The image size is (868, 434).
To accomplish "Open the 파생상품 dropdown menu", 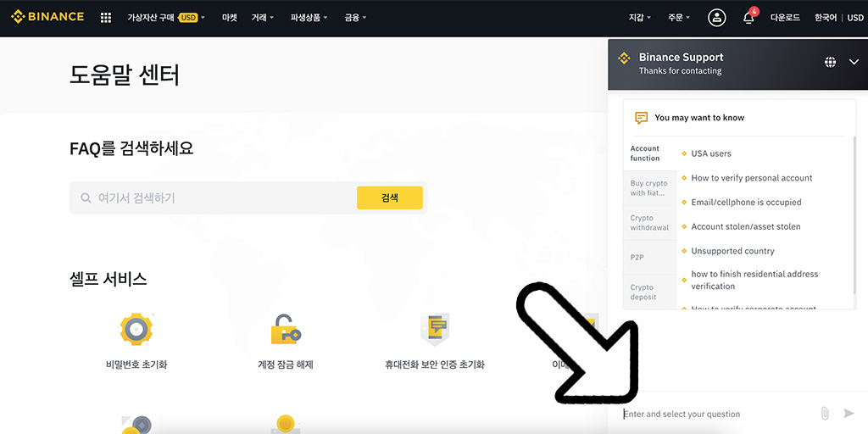I will (309, 18).
